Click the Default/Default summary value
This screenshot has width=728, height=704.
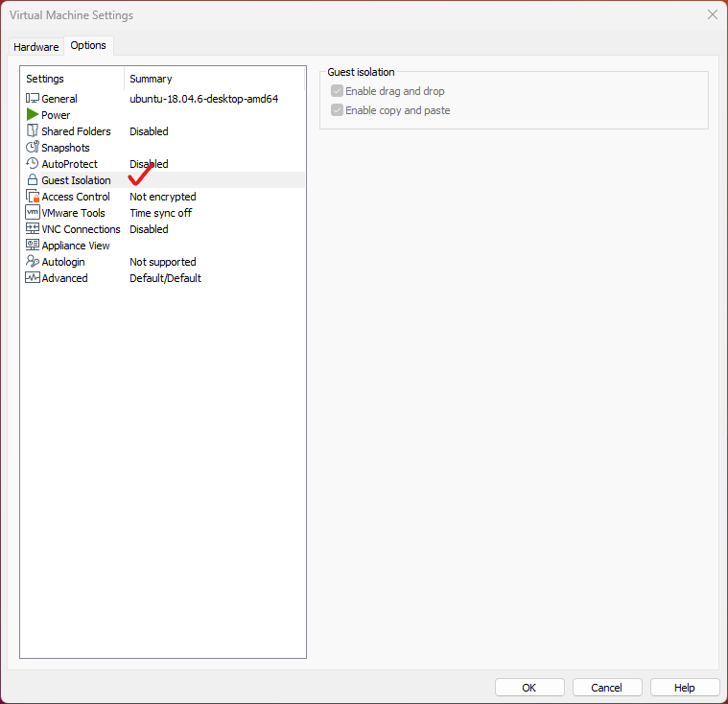[x=165, y=278]
